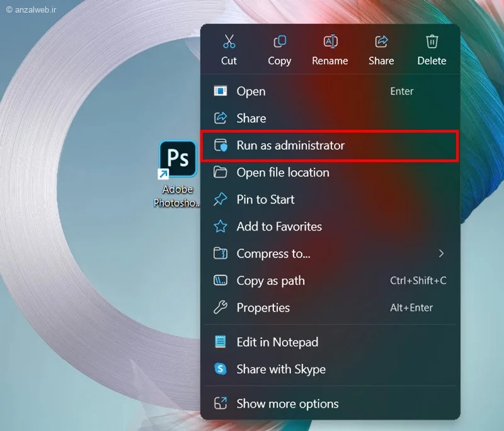Image resolution: width=504 pixels, height=431 pixels.
Task: Choose Open from the context menu
Action: click(x=330, y=91)
